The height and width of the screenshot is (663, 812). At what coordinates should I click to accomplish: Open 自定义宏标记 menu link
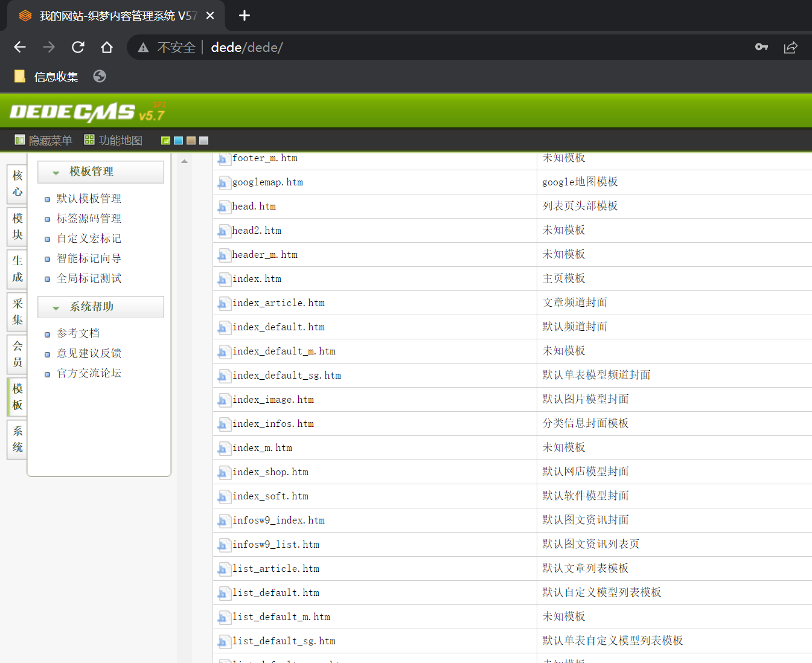point(89,239)
